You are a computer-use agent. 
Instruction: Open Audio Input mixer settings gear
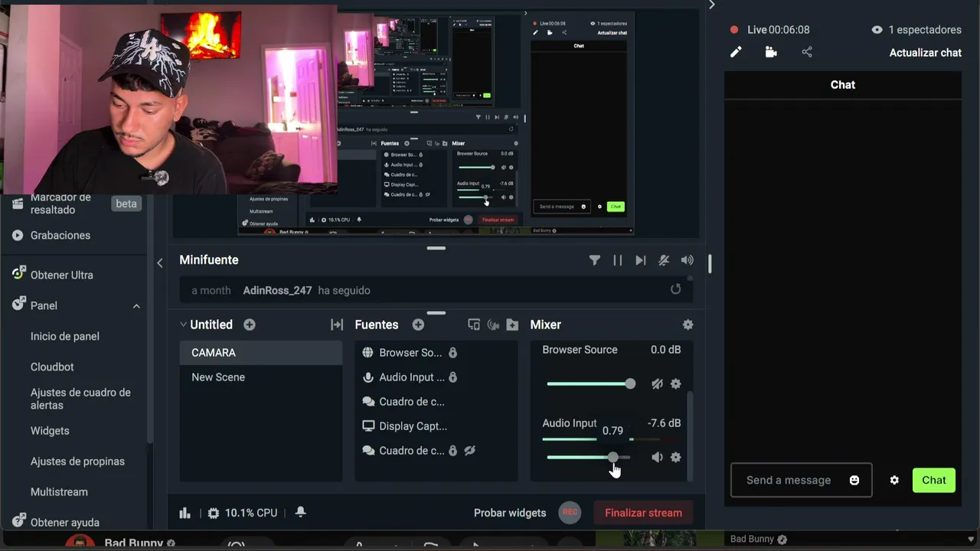pyautogui.click(x=675, y=457)
